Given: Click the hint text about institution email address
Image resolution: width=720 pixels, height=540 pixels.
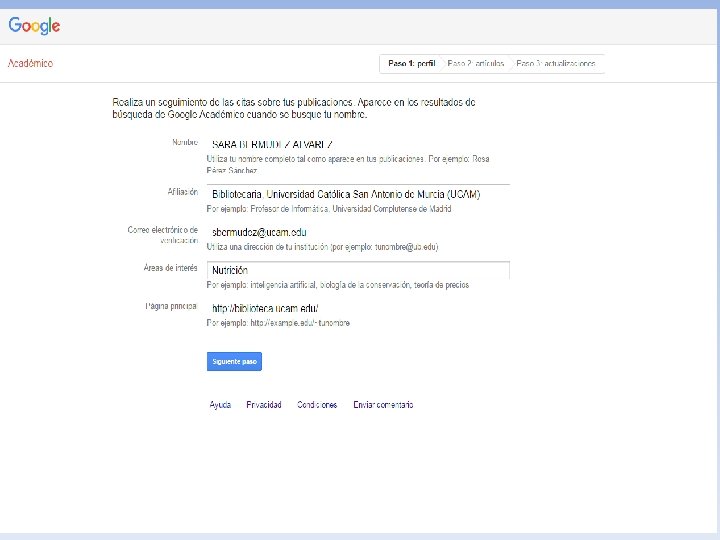Looking at the screenshot, I should (322, 247).
